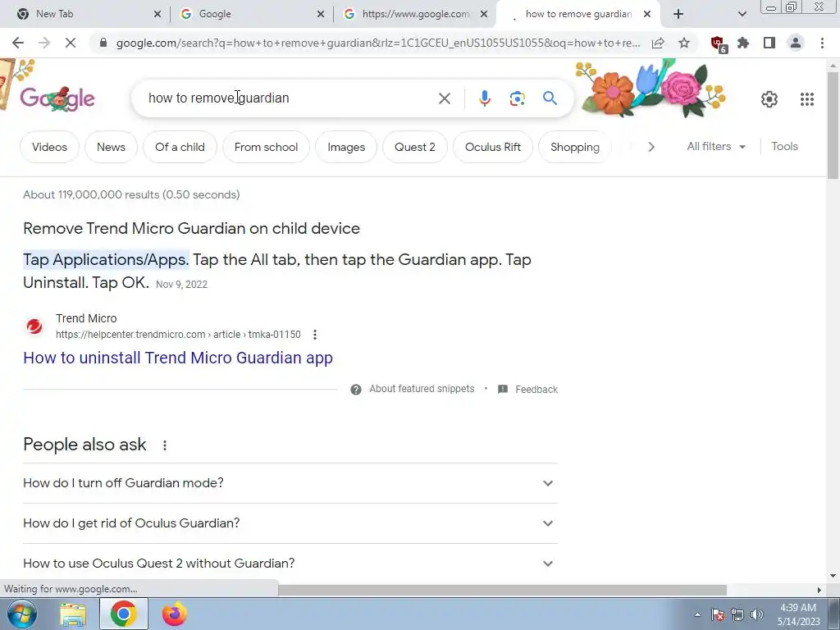Viewport: 840px width, 630px height.
Task: Launch Windows Explorer from the taskbar
Action: [x=72, y=614]
